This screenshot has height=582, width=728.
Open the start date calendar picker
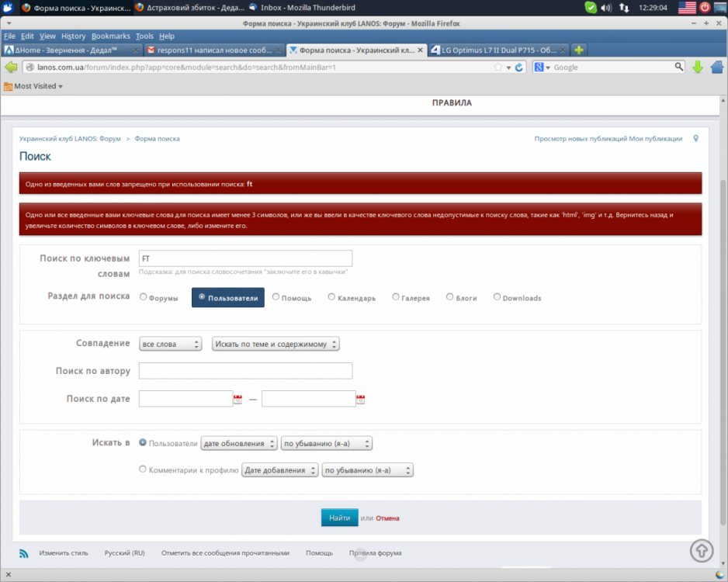[237, 400]
